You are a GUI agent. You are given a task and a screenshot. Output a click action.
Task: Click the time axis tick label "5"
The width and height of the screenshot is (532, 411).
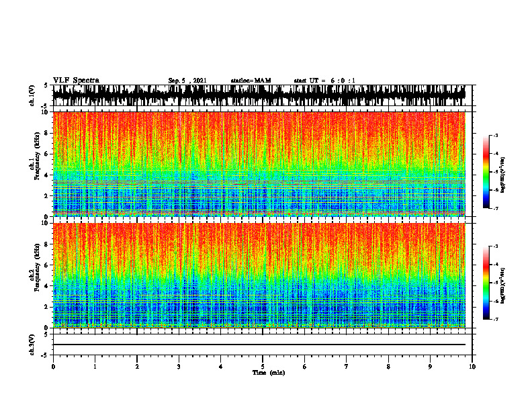[x=263, y=367]
